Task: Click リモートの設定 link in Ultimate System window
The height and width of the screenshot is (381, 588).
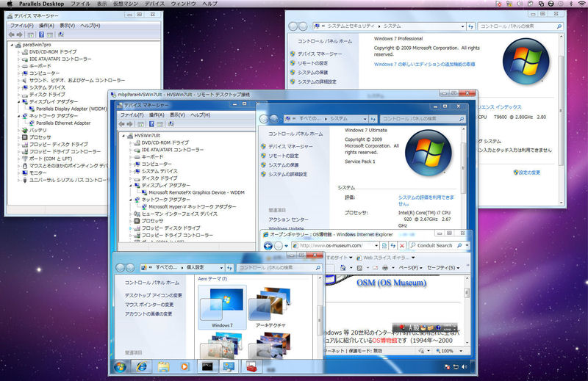Action: click(284, 156)
